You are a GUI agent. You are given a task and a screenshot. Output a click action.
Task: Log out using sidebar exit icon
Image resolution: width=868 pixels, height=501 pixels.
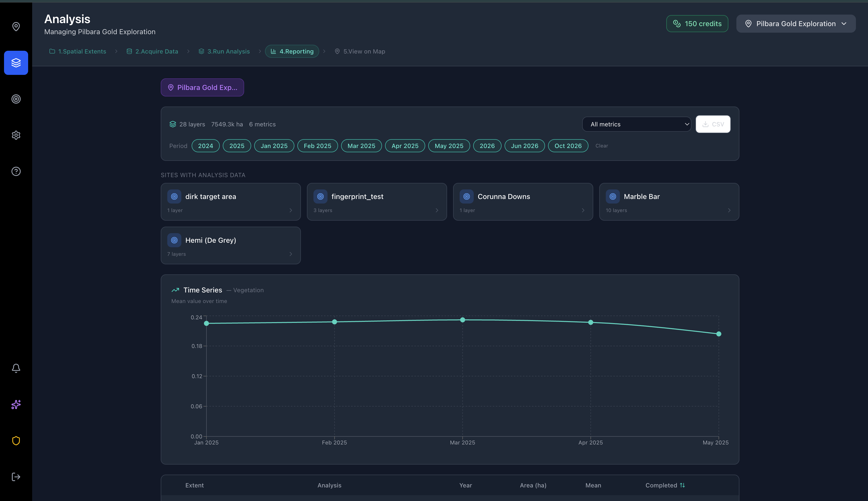16,477
